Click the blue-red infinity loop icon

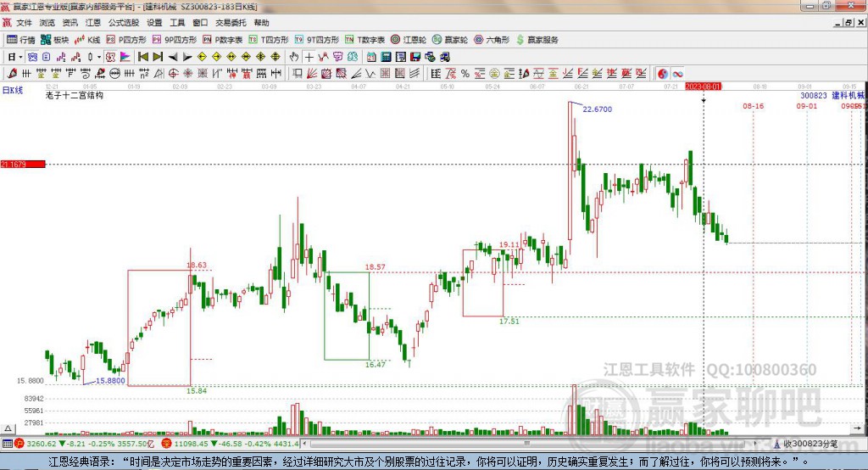pos(677,73)
